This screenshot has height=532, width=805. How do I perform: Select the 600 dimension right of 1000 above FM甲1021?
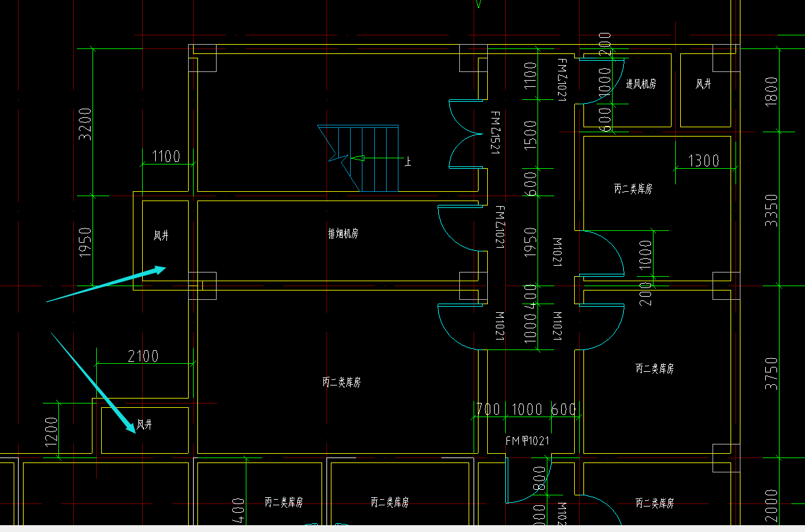coord(563,409)
